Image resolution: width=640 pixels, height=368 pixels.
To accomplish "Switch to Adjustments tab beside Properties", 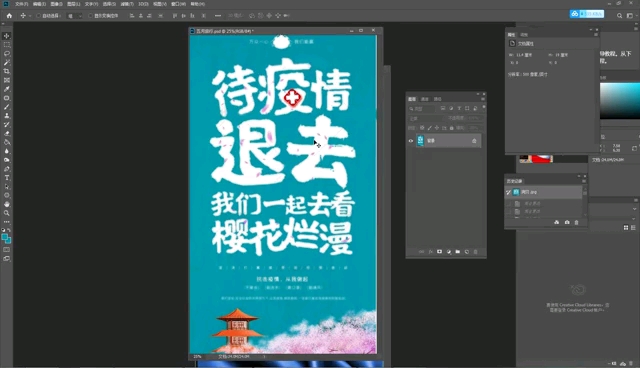I will click(524, 35).
